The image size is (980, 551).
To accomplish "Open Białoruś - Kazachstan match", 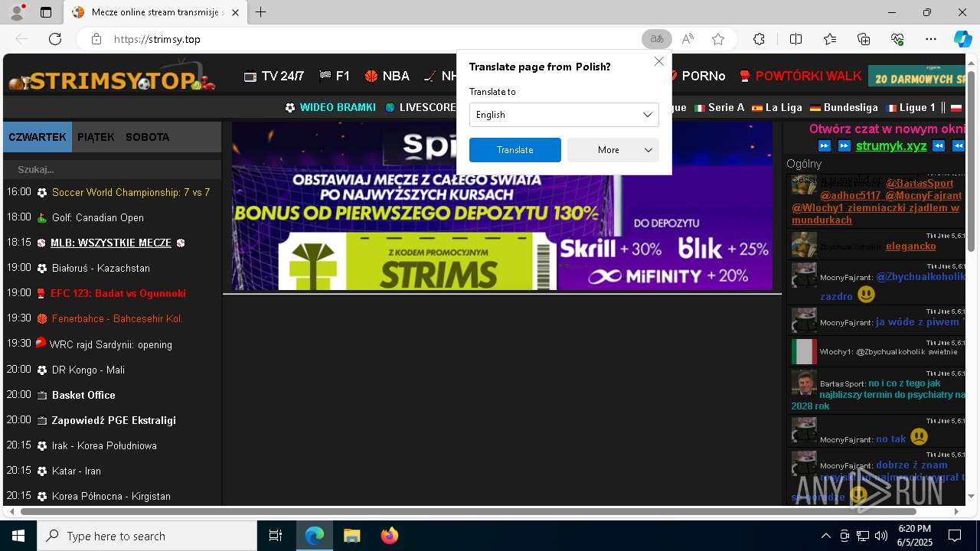I will (x=101, y=268).
